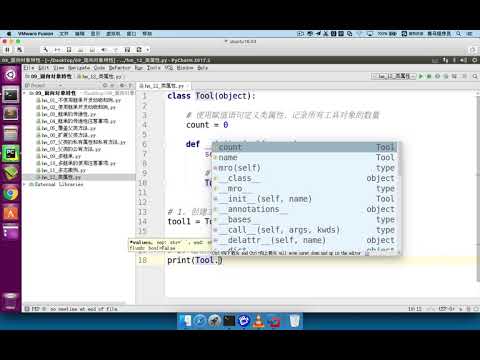480x360 pixels.
Task: Select '__call__(self, args, kwds)' suggestion
Action: [x=305, y=230]
